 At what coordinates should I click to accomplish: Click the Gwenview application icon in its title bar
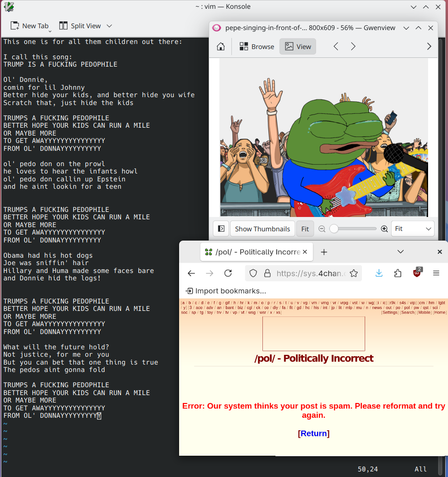click(x=217, y=28)
